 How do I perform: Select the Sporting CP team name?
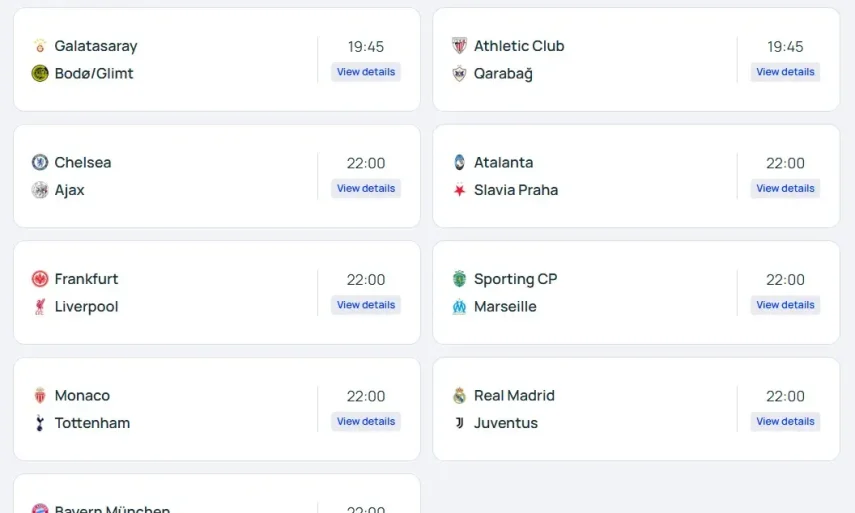pos(515,279)
